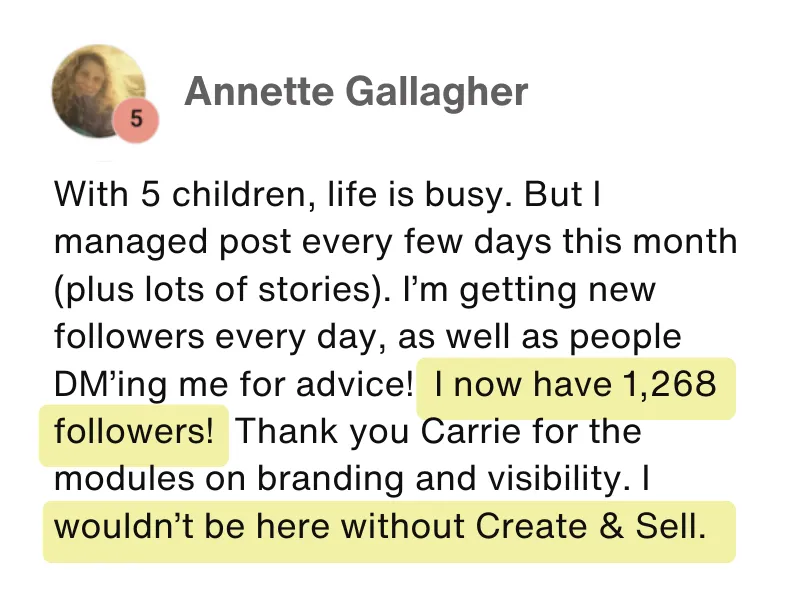Click the '(plus lots of stories)' text
The height and width of the screenshot is (600, 800).
218,290
